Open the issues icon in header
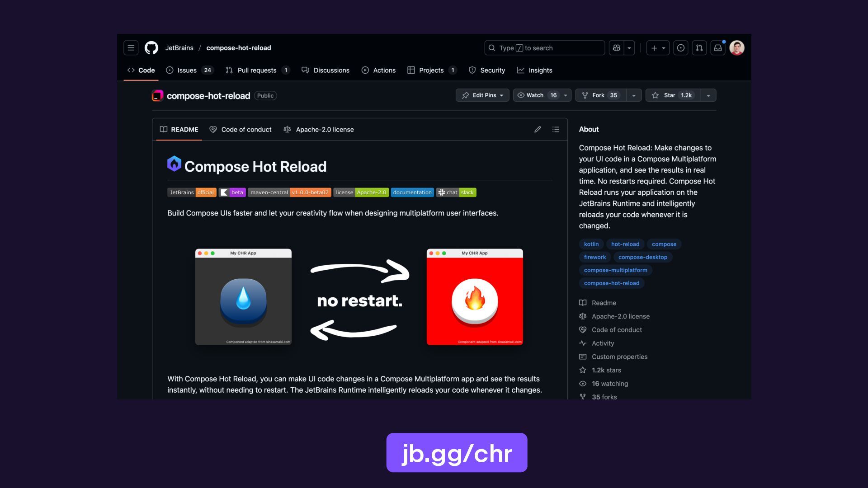 tap(680, 48)
